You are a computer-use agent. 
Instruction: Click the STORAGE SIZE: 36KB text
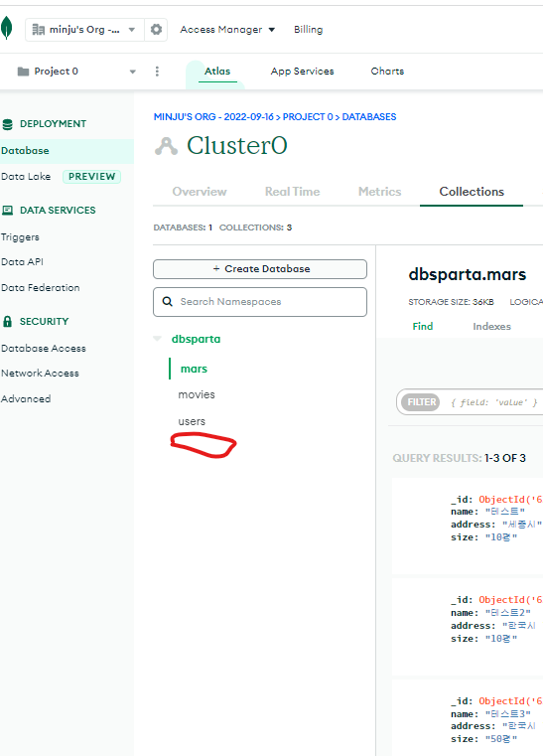451,302
